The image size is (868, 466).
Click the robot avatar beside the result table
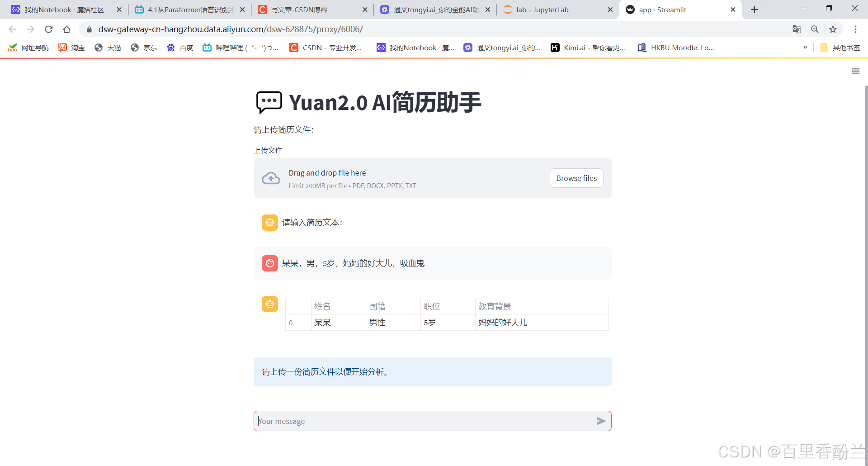click(x=270, y=304)
